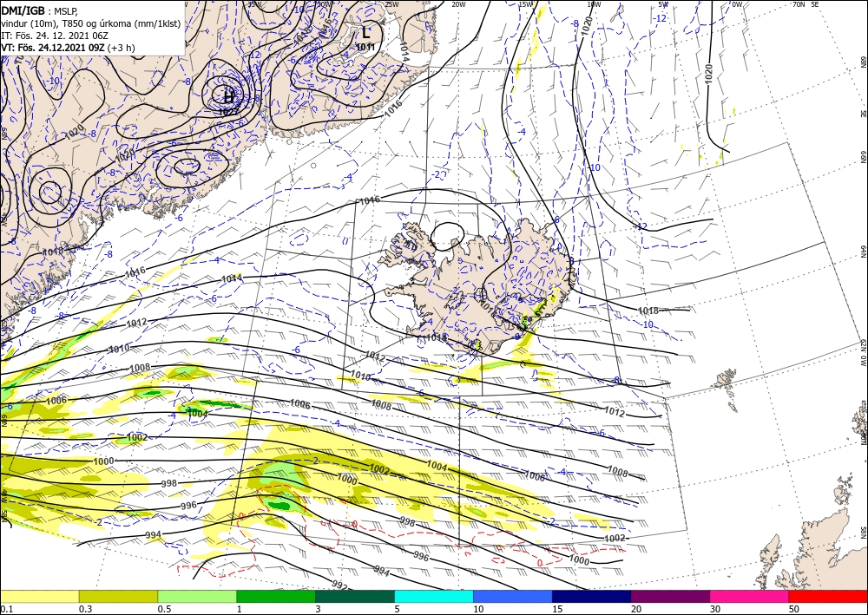
Task: Click the H high-pressure marker over Greenland
Action: [228, 96]
